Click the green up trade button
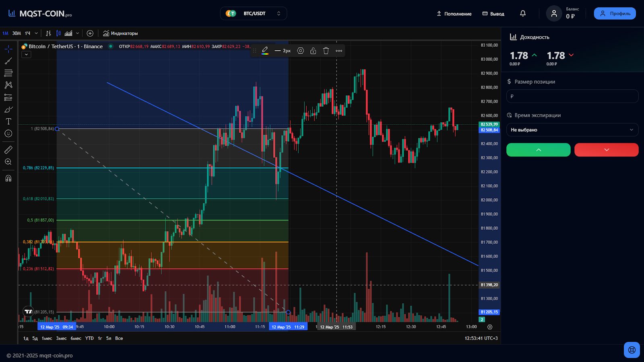Screen dimensions: 644x362 pyautogui.click(x=538, y=150)
